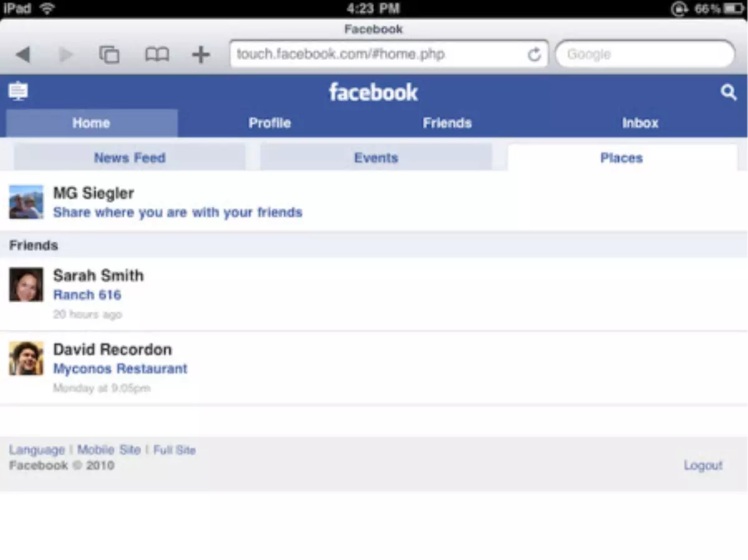This screenshot has width=748, height=560.
Task: Open the bookmarks book icon
Action: 157,55
